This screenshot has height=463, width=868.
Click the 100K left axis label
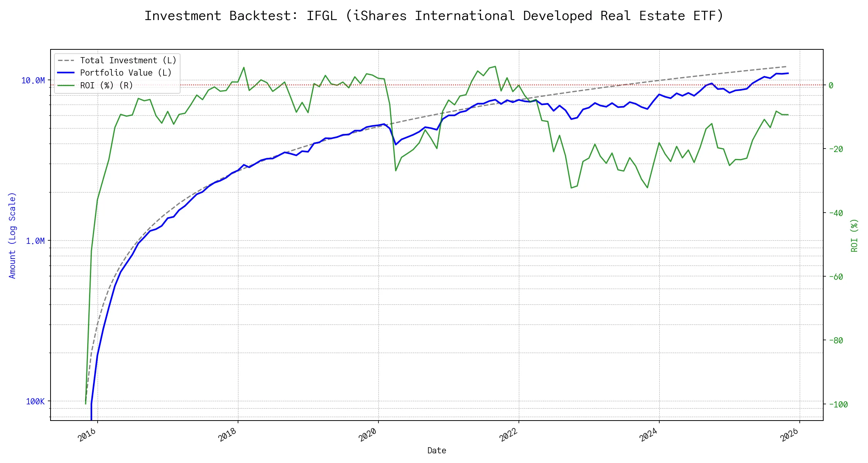click(35, 401)
